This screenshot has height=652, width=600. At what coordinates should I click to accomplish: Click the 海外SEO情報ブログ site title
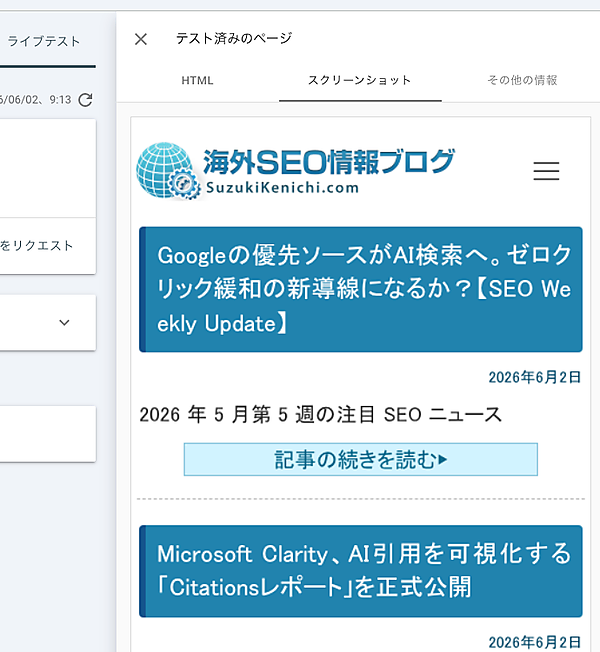[328, 162]
